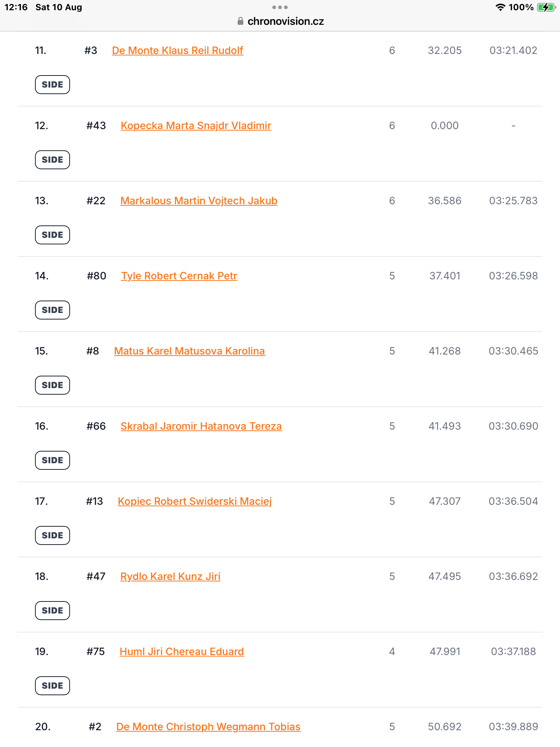The height and width of the screenshot is (747, 560).
Task: Tap the padlock icon beside chronovision.cz
Action: 240,21
